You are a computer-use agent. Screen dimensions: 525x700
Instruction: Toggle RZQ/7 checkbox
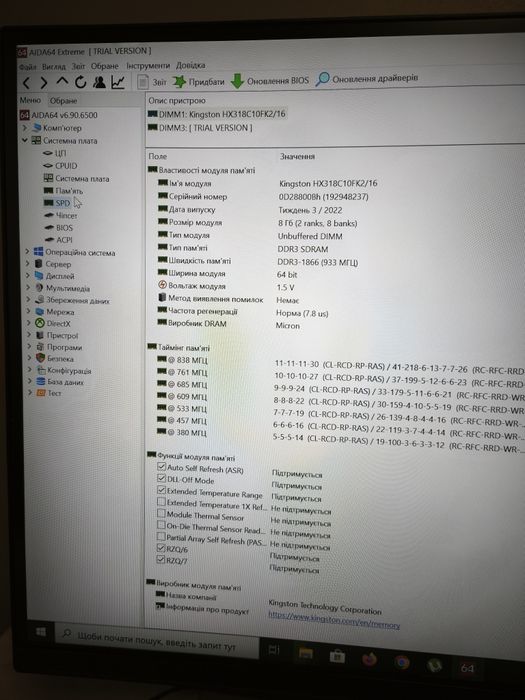pos(161,559)
